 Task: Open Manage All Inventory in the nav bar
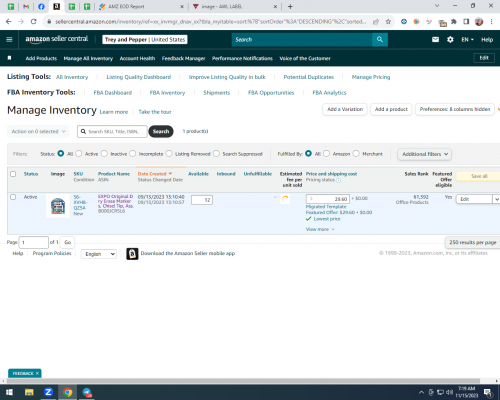click(88, 58)
